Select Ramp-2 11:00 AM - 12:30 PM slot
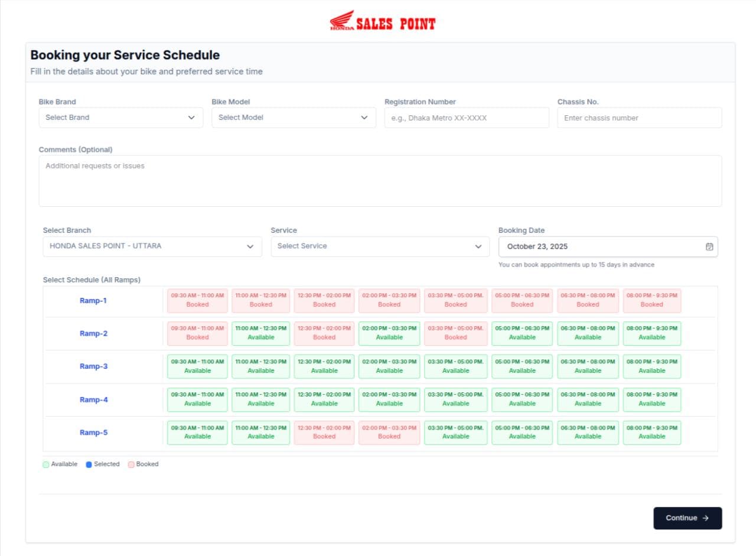 click(x=261, y=333)
